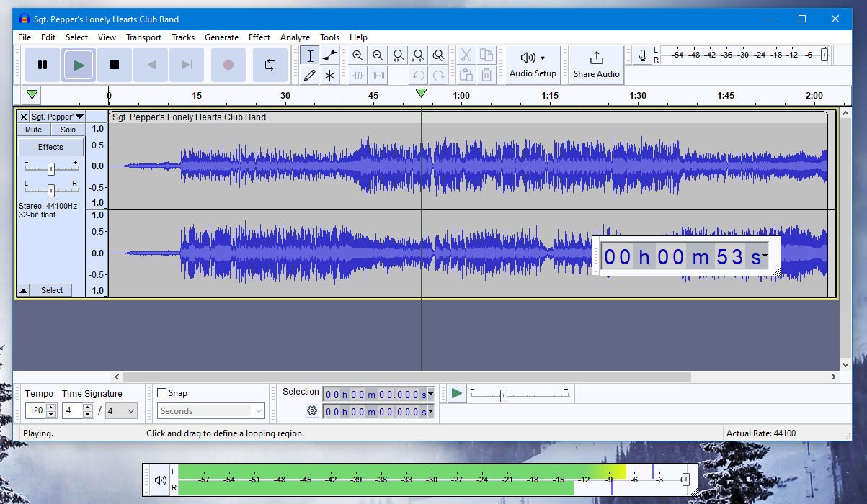Toggle Solo on the track

pyautogui.click(x=68, y=130)
